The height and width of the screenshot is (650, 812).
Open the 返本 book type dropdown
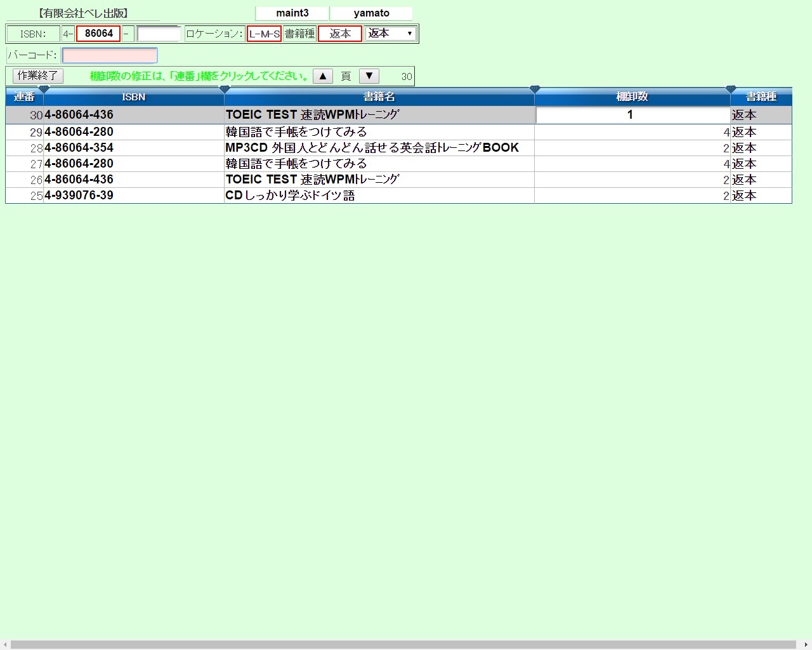(x=390, y=34)
